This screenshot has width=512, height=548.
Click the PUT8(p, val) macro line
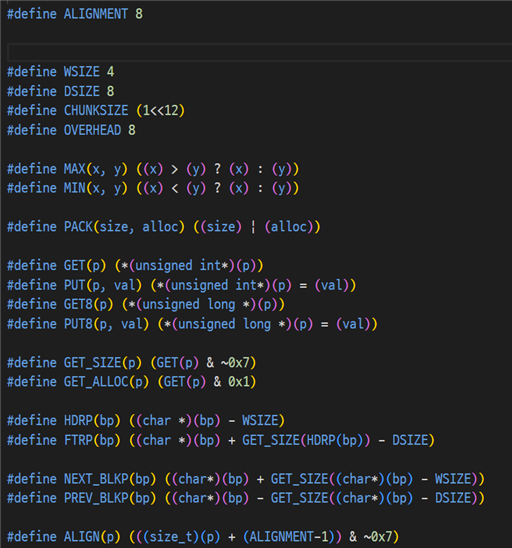192,324
